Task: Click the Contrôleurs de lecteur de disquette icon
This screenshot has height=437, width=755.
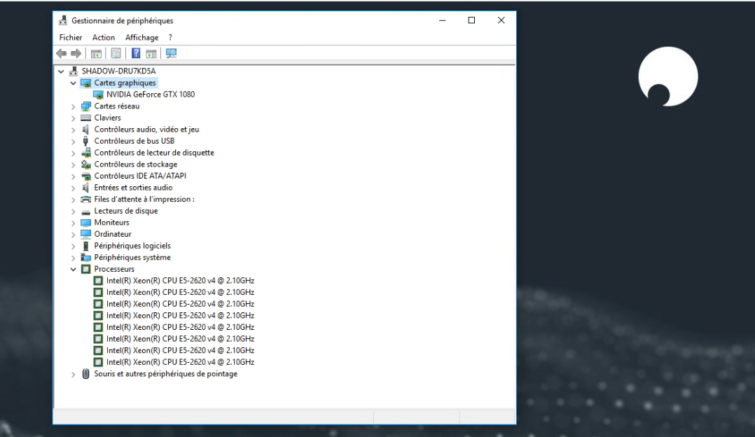Action: [x=86, y=153]
